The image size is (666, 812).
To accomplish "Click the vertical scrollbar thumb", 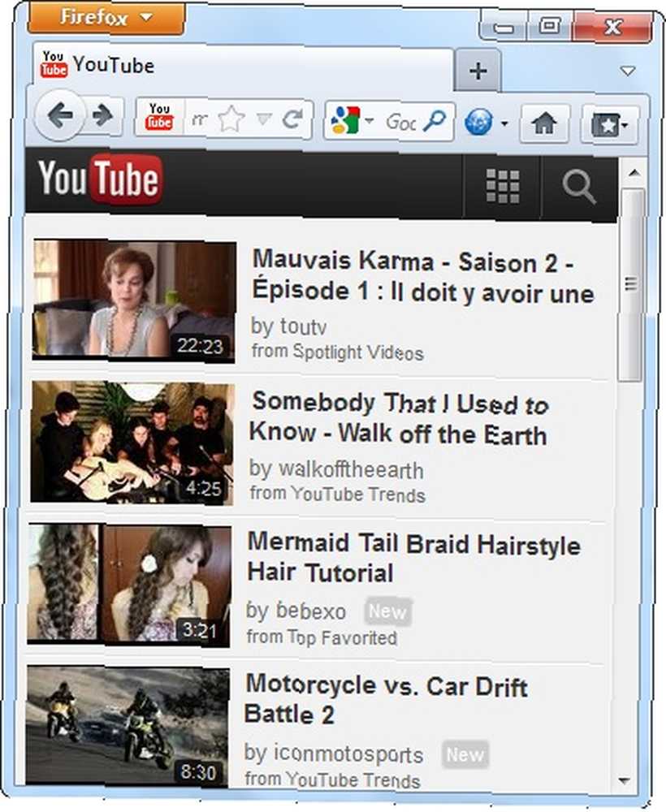I will tap(631, 285).
